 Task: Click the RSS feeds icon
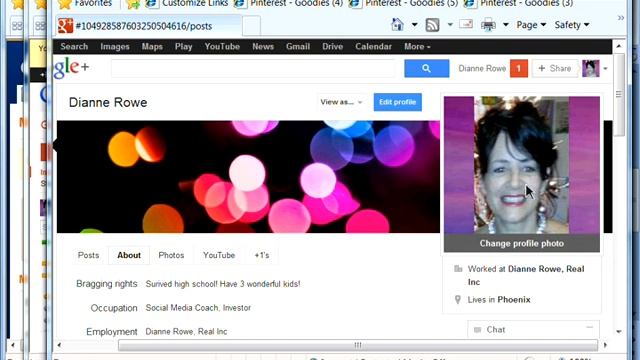click(x=432, y=25)
